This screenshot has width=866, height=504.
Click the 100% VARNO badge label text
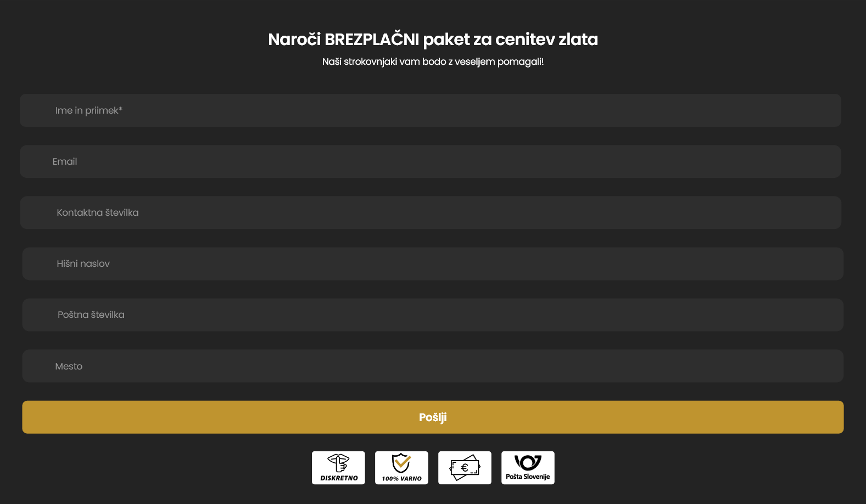401,479
